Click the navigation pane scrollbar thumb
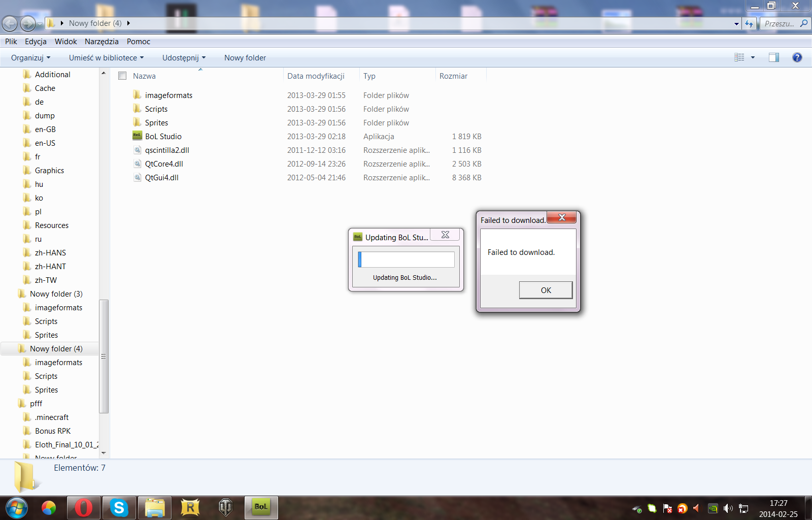This screenshot has width=812, height=520. 104,356
